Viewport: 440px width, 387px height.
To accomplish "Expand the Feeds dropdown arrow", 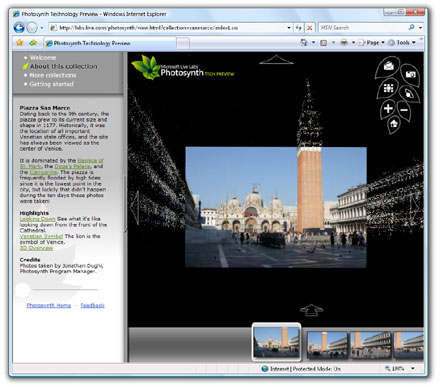I will pos(333,43).
